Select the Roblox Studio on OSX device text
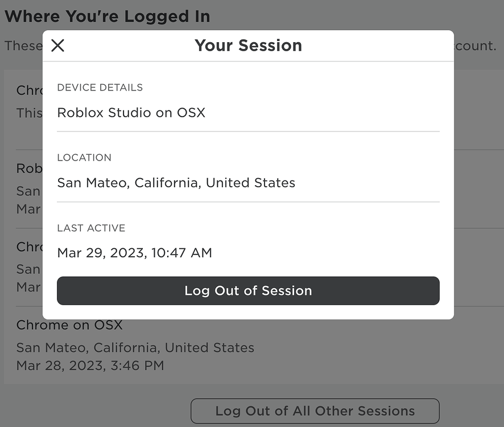This screenshot has height=427, width=504. pyautogui.click(x=131, y=112)
